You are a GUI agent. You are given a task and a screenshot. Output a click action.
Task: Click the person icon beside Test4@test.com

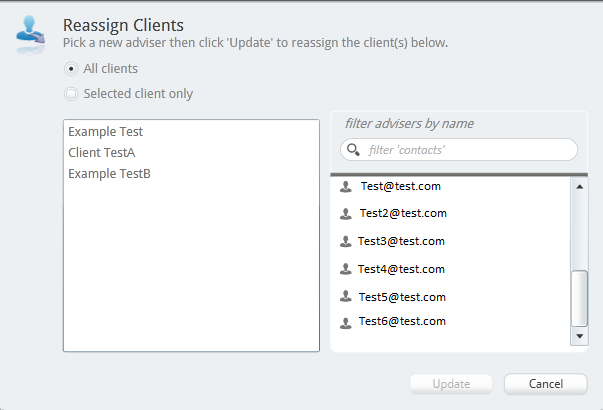coord(346,269)
